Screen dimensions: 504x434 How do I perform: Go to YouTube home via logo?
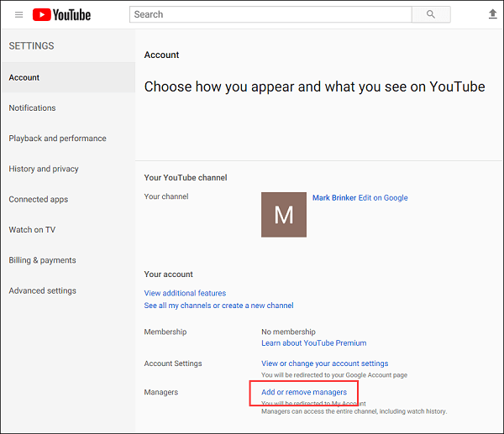pos(61,15)
